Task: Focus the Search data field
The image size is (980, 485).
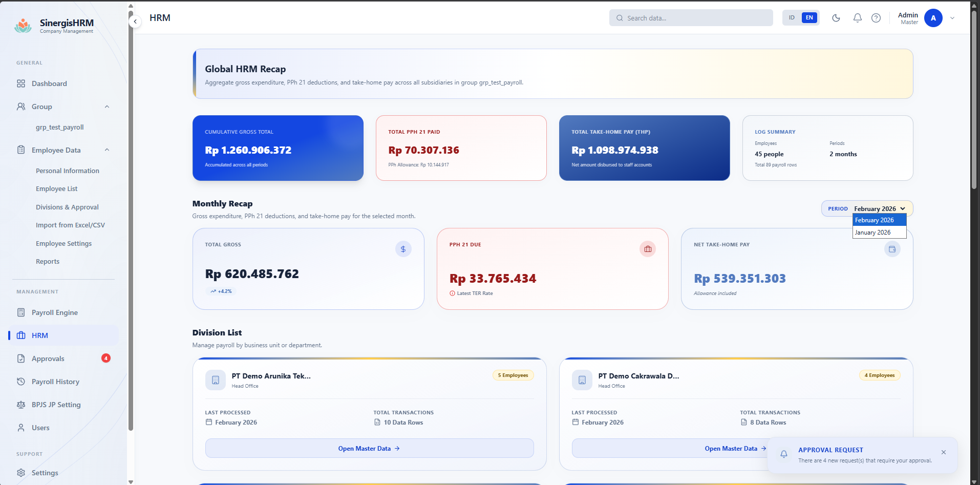Action: (691, 18)
